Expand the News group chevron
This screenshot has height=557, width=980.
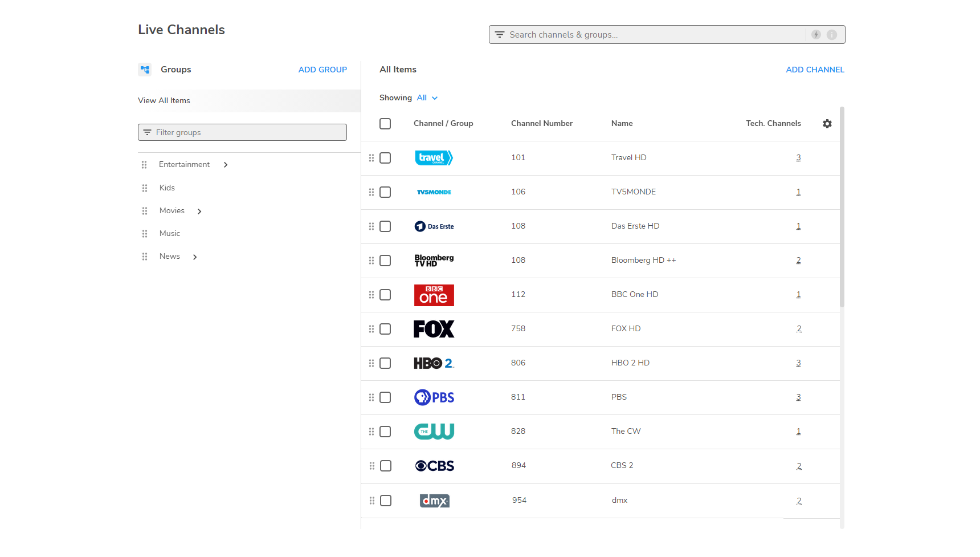click(195, 257)
